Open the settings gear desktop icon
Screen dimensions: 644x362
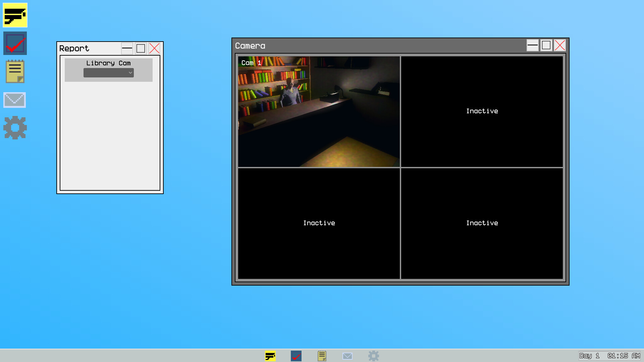pyautogui.click(x=15, y=128)
